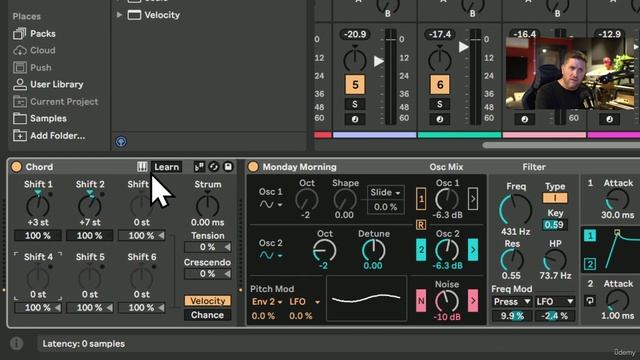Click the filter Freq knob
Image resolution: width=640 pixels, height=360 pixels.
pyautogui.click(x=515, y=209)
